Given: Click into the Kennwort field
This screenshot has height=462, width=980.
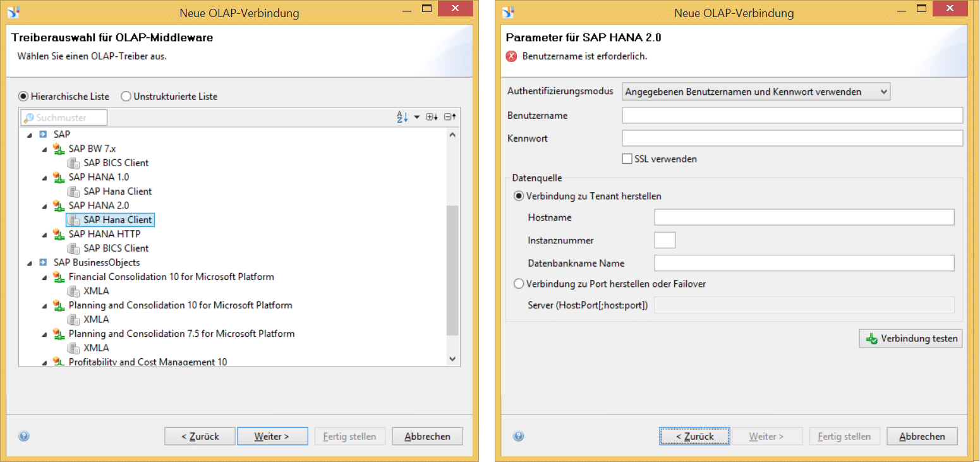Looking at the screenshot, I should pos(792,138).
